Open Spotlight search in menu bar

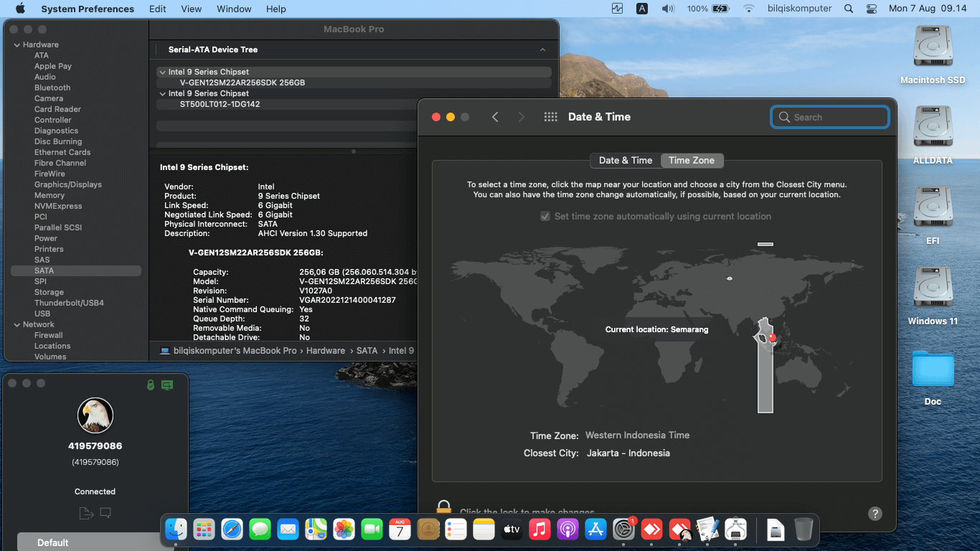pyautogui.click(x=849, y=9)
